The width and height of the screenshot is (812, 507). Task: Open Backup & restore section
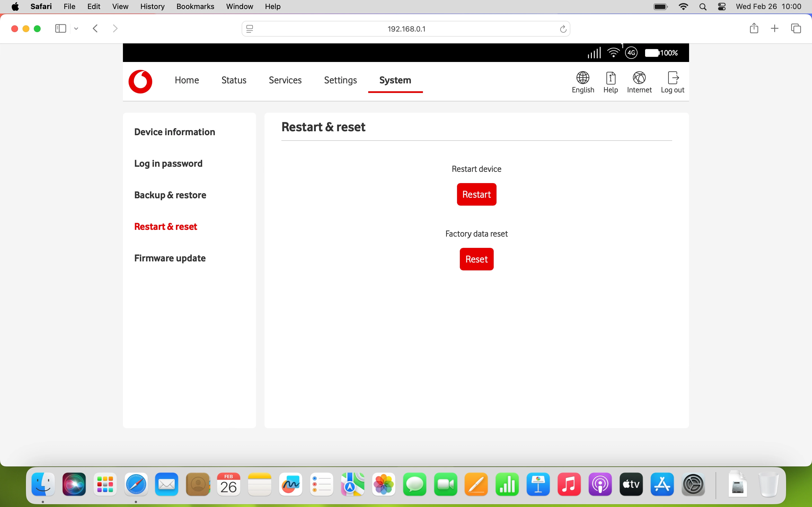pyautogui.click(x=170, y=195)
